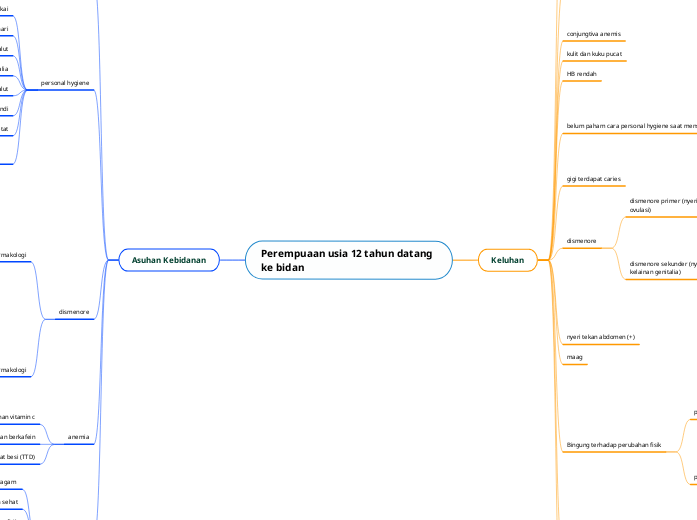The width and height of the screenshot is (697, 520).
Task: Select the central node 'Perempuaan usia 12 tahun'
Action: pyautogui.click(x=348, y=261)
